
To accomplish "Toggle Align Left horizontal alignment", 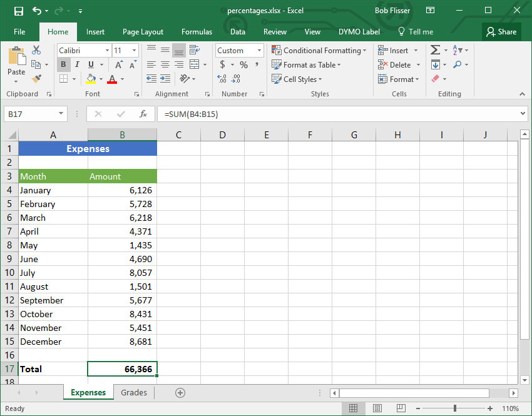I will (151, 64).
